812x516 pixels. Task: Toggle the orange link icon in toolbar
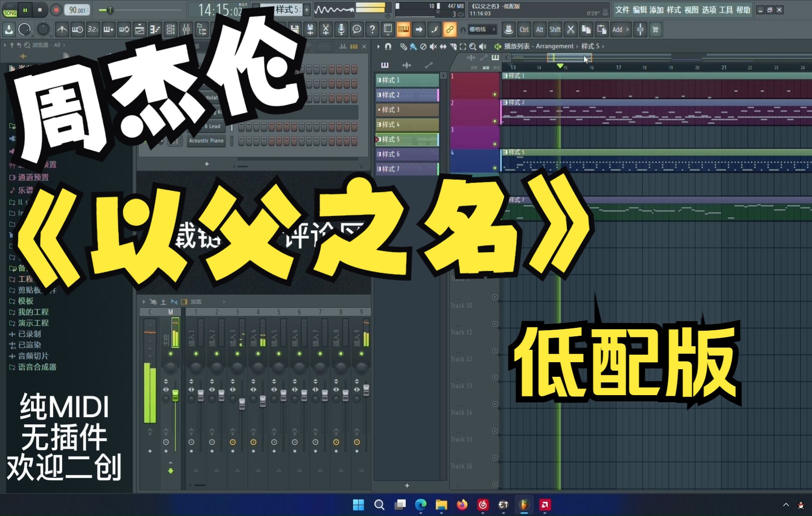point(450,30)
